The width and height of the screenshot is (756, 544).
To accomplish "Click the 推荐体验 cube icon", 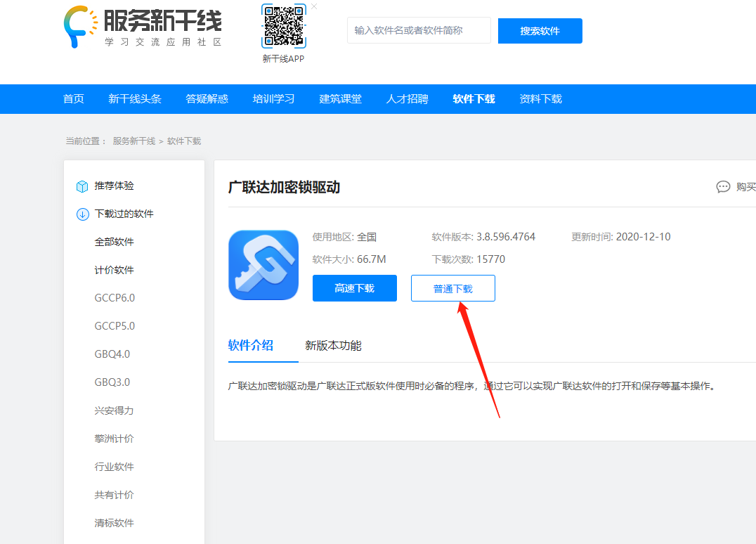I will point(82,186).
